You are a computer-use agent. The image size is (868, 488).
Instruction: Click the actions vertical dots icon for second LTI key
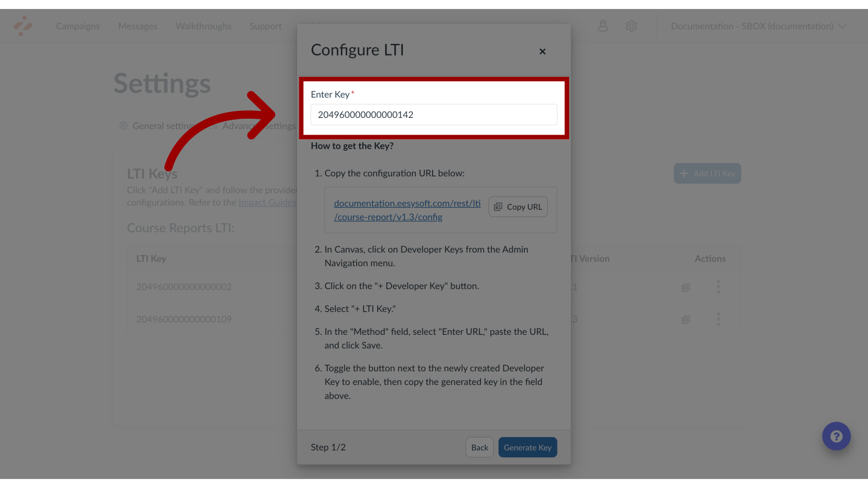[x=718, y=319]
